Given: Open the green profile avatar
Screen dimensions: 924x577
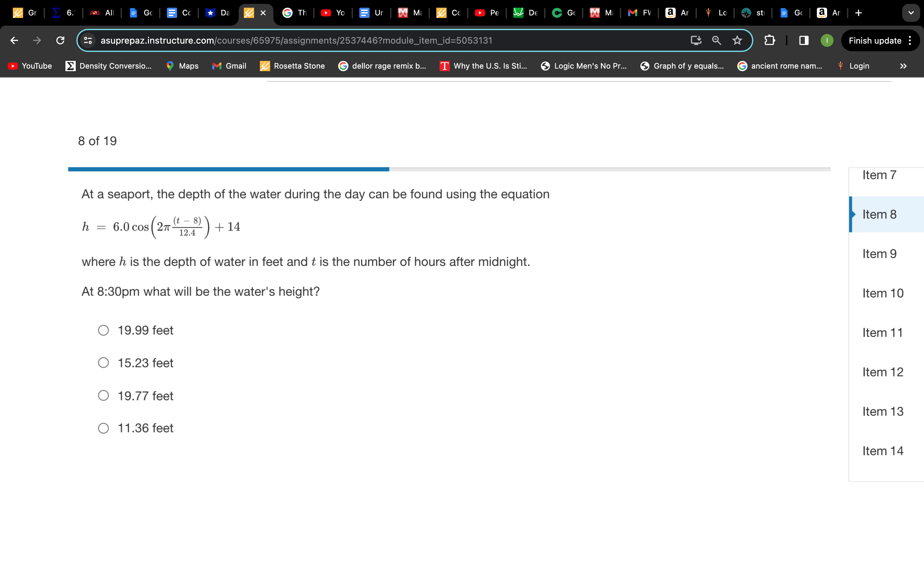Looking at the screenshot, I should [x=827, y=40].
